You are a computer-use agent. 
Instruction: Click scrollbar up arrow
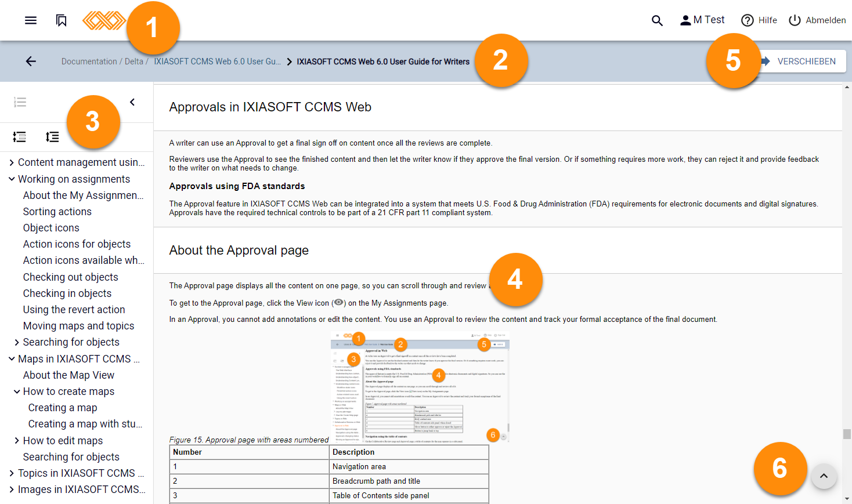pyautogui.click(x=847, y=88)
